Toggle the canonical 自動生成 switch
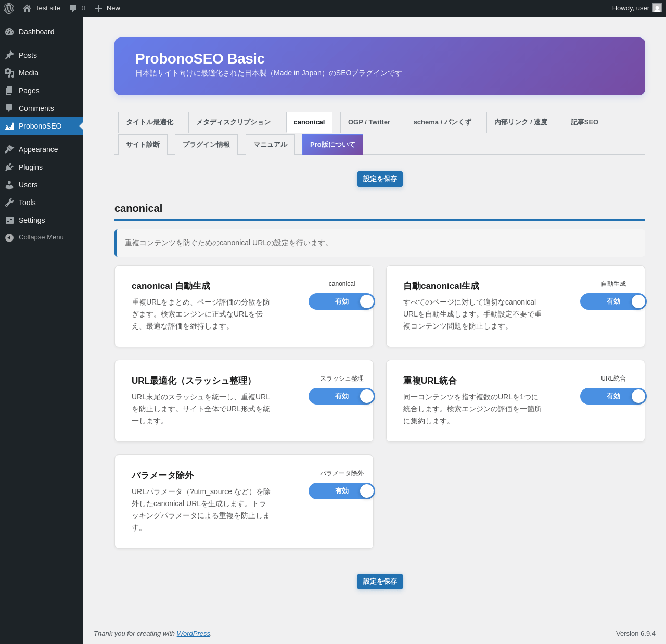The width and height of the screenshot is (666, 644). point(342,301)
